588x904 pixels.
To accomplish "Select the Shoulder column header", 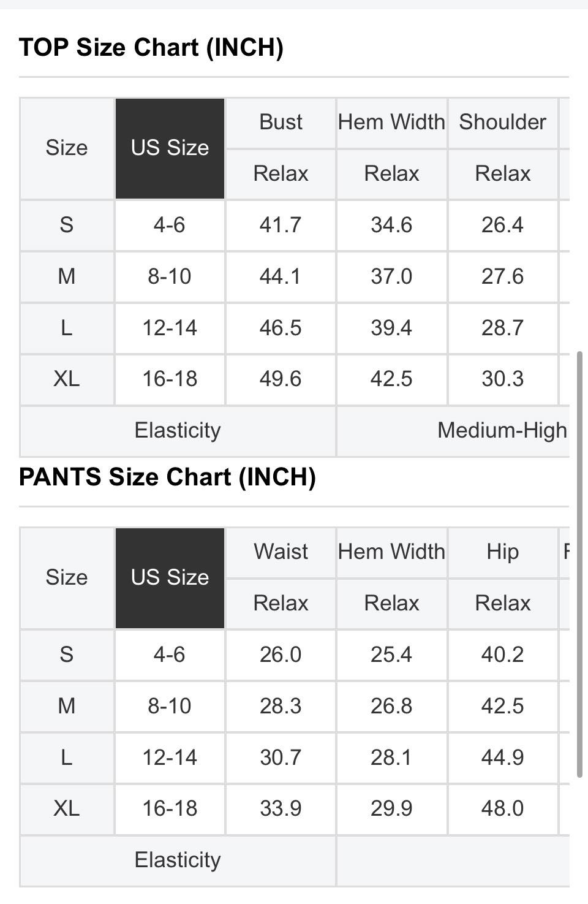I will pos(503,123).
